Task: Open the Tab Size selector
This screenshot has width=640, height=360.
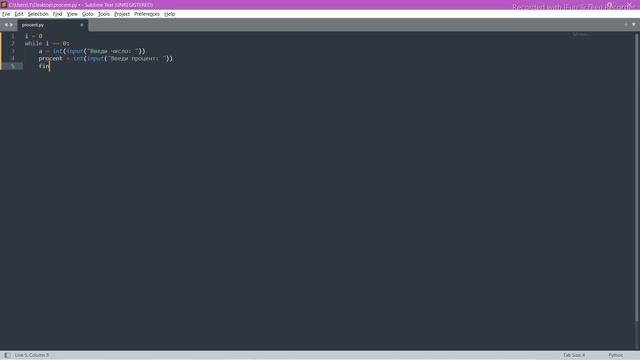Action: (x=574, y=355)
